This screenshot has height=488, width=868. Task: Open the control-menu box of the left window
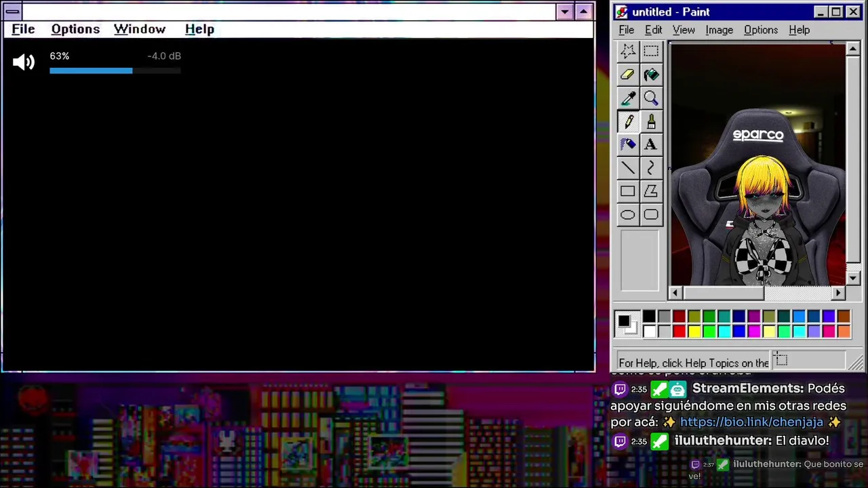(12, 12)
